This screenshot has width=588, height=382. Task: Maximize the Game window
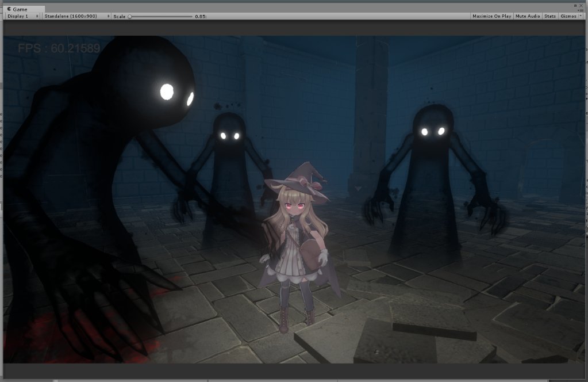pyautogui.click(x=575, y=6)
